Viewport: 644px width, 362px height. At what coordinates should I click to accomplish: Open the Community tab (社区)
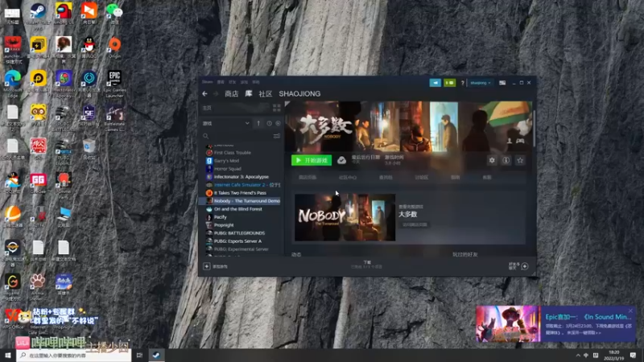[x=266, y=94]
